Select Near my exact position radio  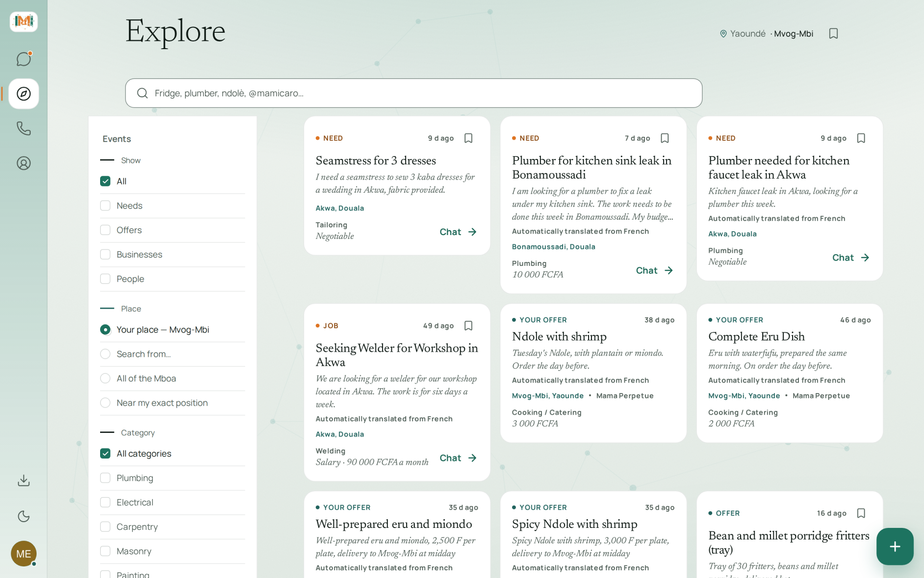point(105,403)
